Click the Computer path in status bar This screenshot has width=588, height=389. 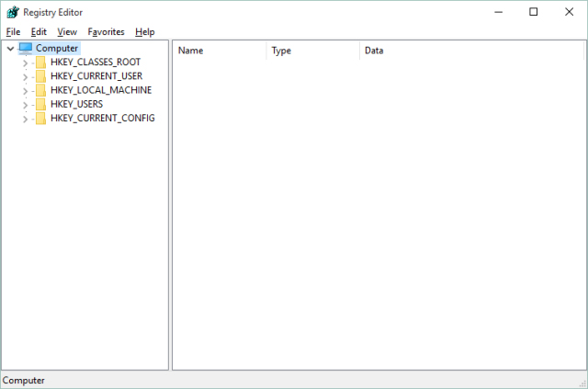[24, 381]
